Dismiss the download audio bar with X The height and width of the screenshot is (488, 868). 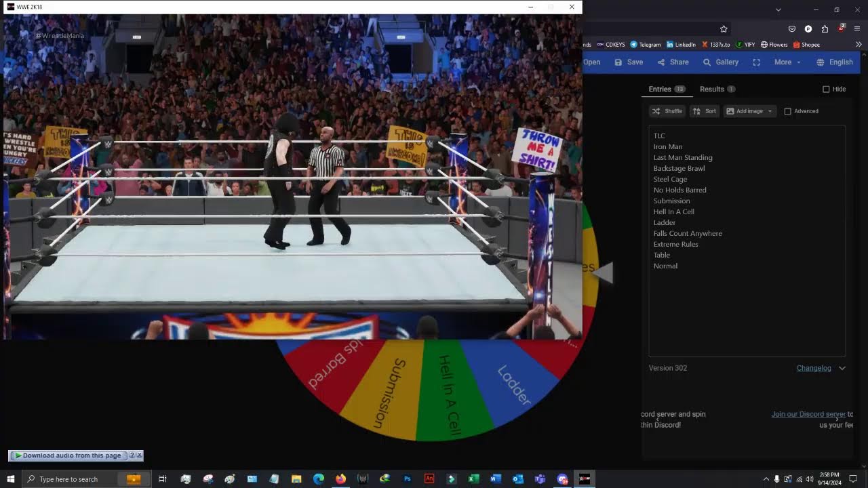[x=140, y=455]
